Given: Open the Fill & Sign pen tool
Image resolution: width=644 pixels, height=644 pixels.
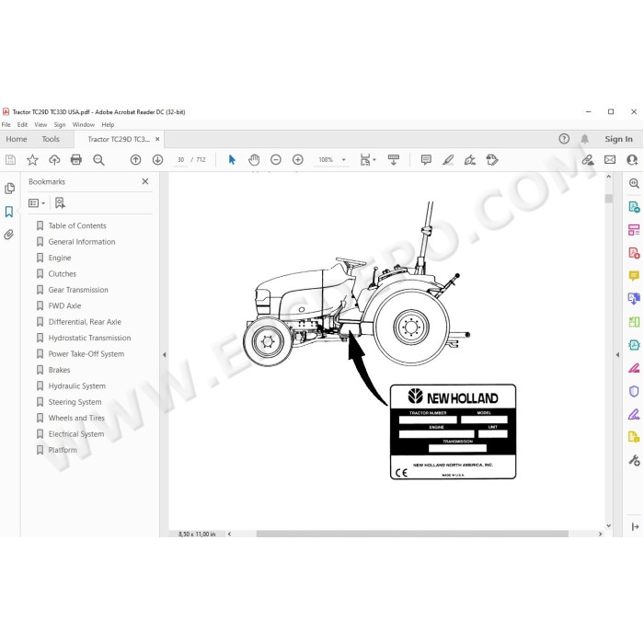Looking at the screenshot, I should coord(634,414).
